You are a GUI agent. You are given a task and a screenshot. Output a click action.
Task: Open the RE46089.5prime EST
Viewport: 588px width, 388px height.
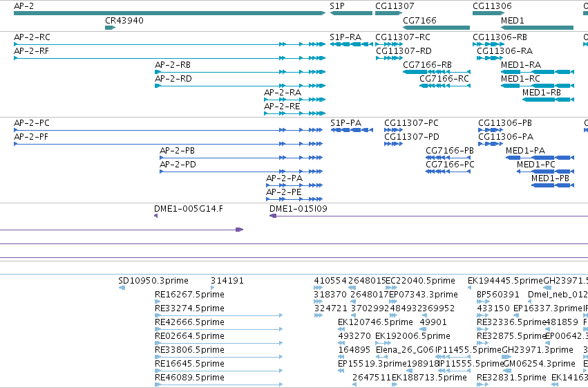tap(218, 385)
